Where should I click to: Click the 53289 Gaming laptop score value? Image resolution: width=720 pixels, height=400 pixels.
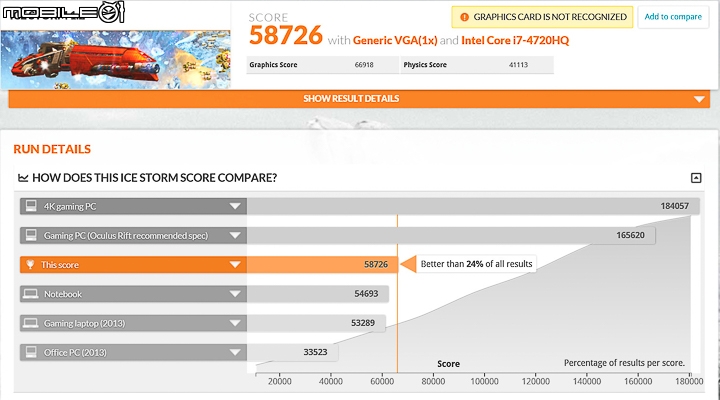point(363,323)
